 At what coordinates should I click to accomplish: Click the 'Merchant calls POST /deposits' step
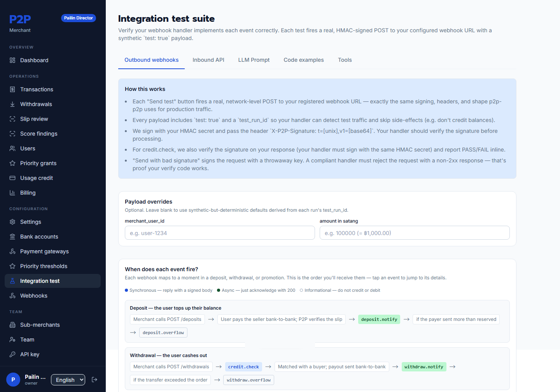(167, 319)
